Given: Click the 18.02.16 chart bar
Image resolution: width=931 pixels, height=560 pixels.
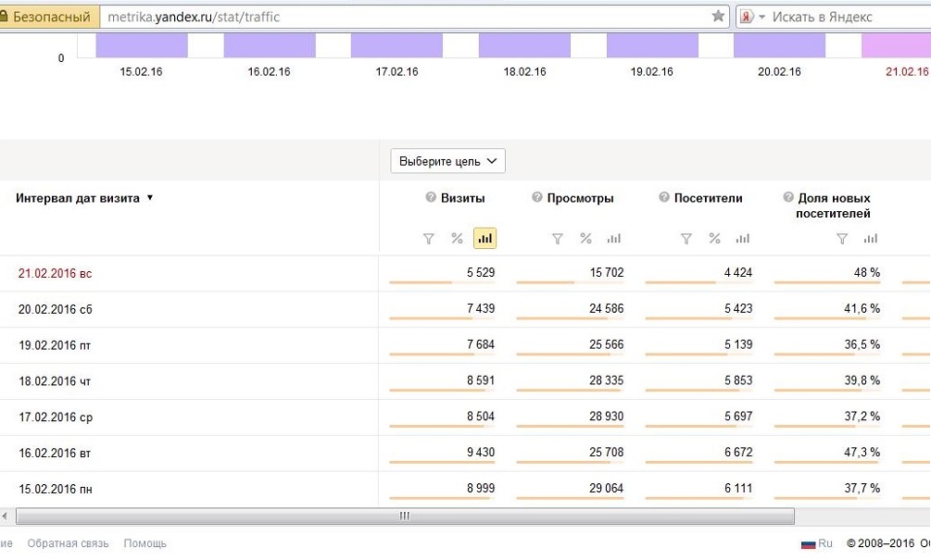Looking at the screenshot, I should 524,45.
